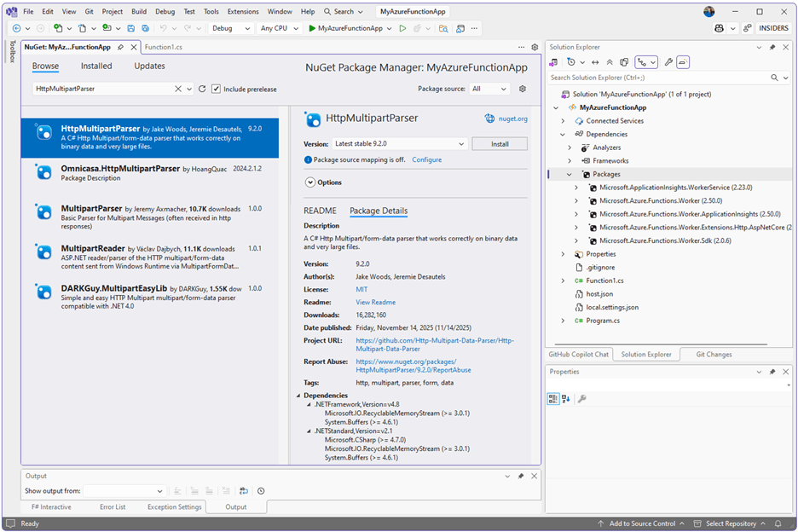Click the Save All toolbar icon
Image resolution: width=798 pixels, height=532 pixels.
click(144, 28)
